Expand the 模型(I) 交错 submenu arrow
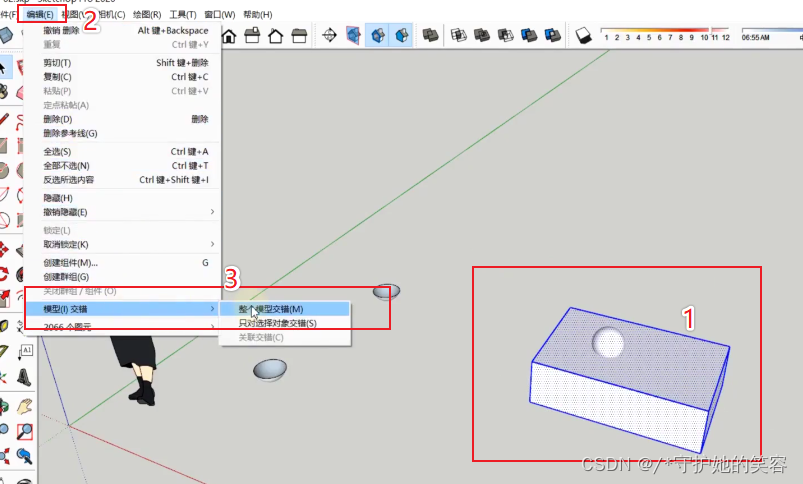The image size is (803, 484). (x=212, y=309)
